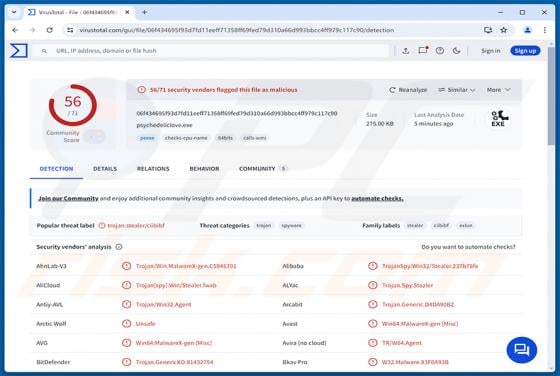Click the info icon beside Security vendors' analysis
The height and width of the screenshot is (376, 560).
coord(119,247)
